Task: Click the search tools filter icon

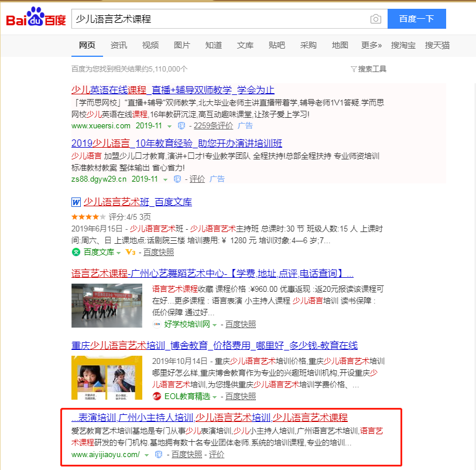Action: [x=354, y=69]
